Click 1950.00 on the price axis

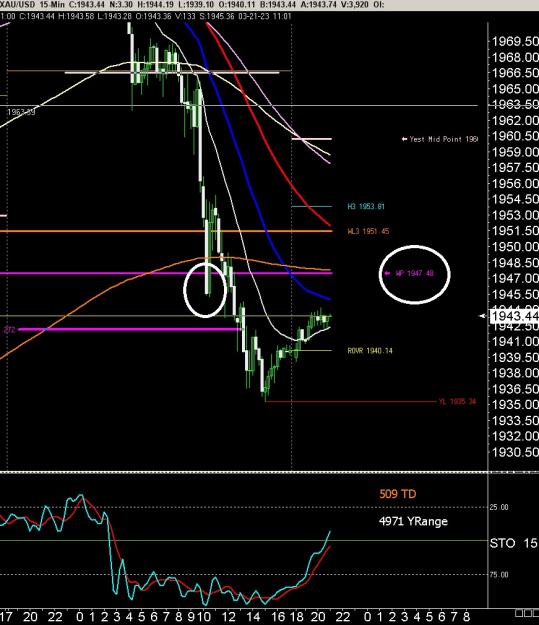515,247
